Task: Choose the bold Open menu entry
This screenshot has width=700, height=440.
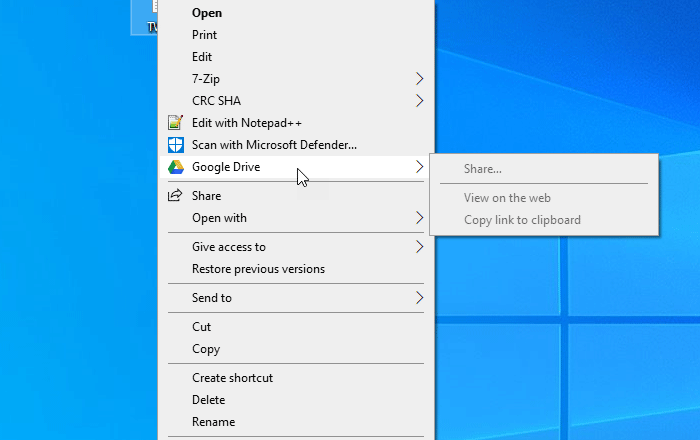Action: pos(207,13)
